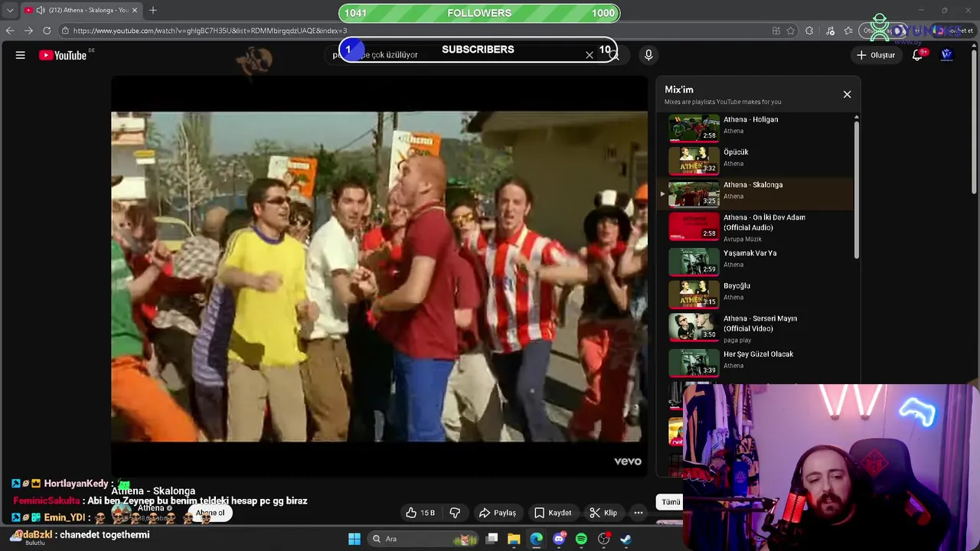Click the Abone ol subscribe button

210,513
